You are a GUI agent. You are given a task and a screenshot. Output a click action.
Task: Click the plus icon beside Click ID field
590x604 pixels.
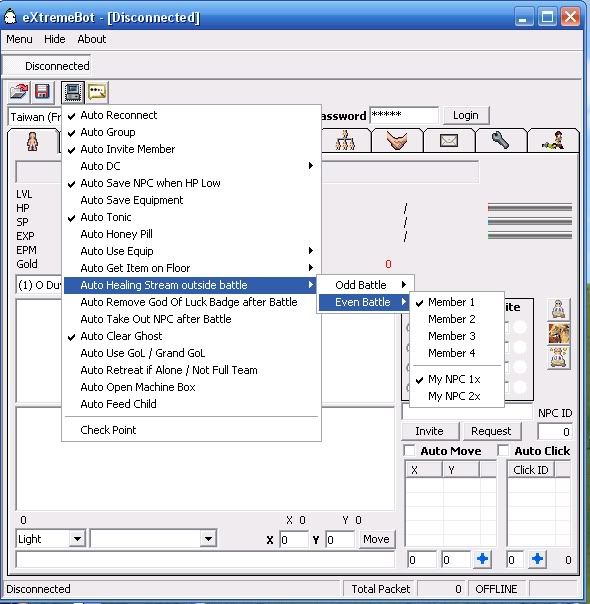pyautogui.click(x=537, y=559)
